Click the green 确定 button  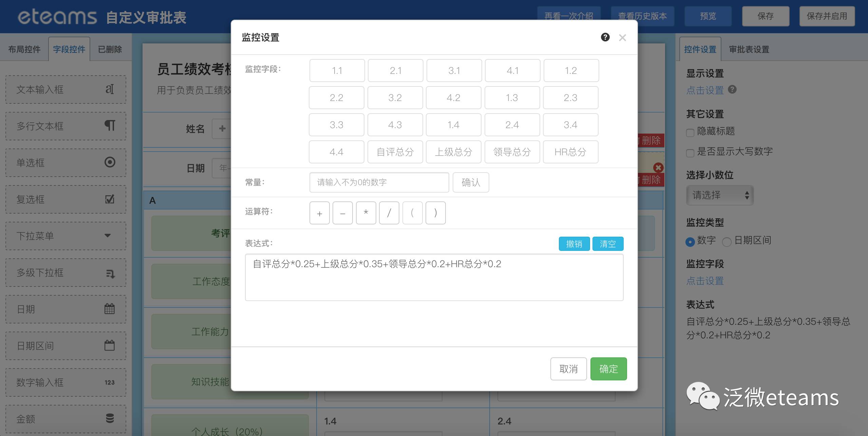608,369
